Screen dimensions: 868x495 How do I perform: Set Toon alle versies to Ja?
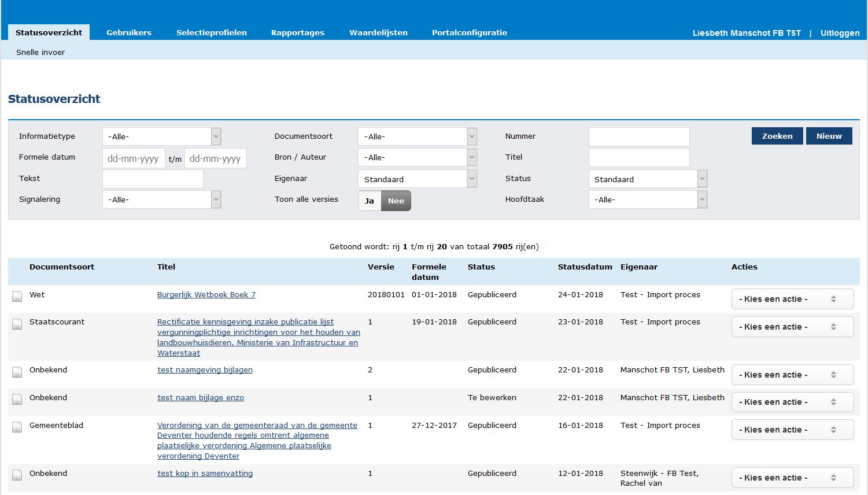click(x=370, y=201)
